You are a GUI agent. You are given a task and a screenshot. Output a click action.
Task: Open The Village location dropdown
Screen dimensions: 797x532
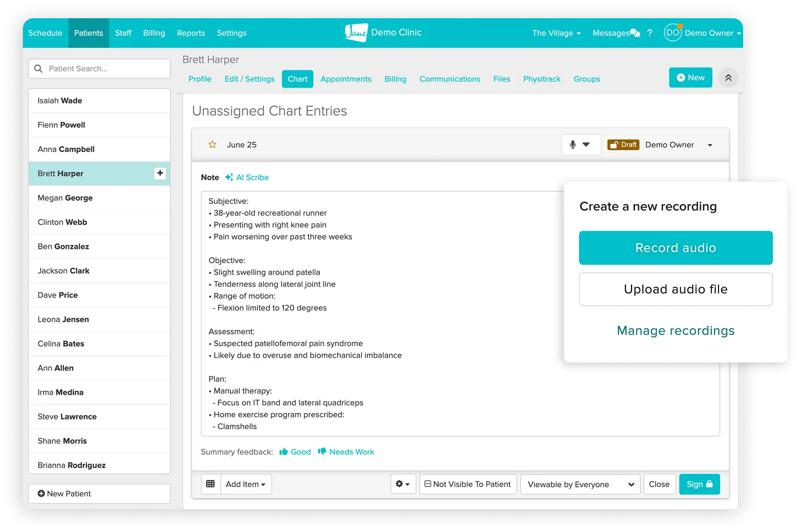[x=556, y=33]
